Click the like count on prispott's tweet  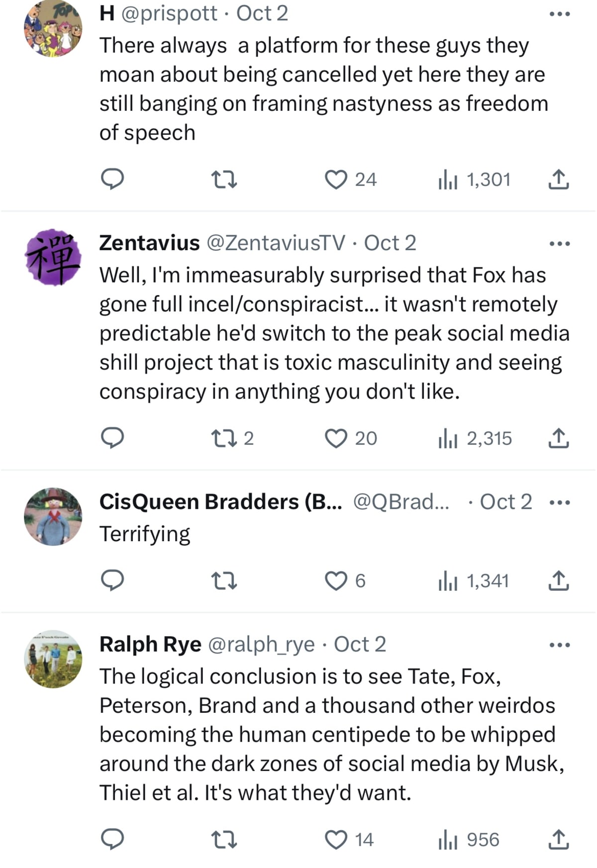pos(366,180)
